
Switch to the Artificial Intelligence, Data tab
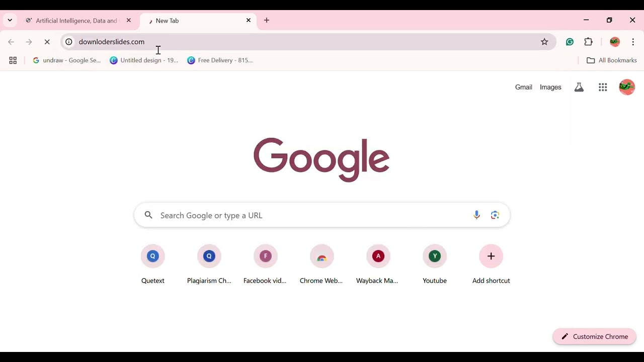click(x=76, y=21)
